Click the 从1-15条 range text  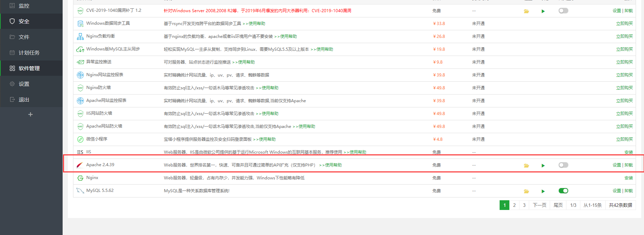click(593, 205)
